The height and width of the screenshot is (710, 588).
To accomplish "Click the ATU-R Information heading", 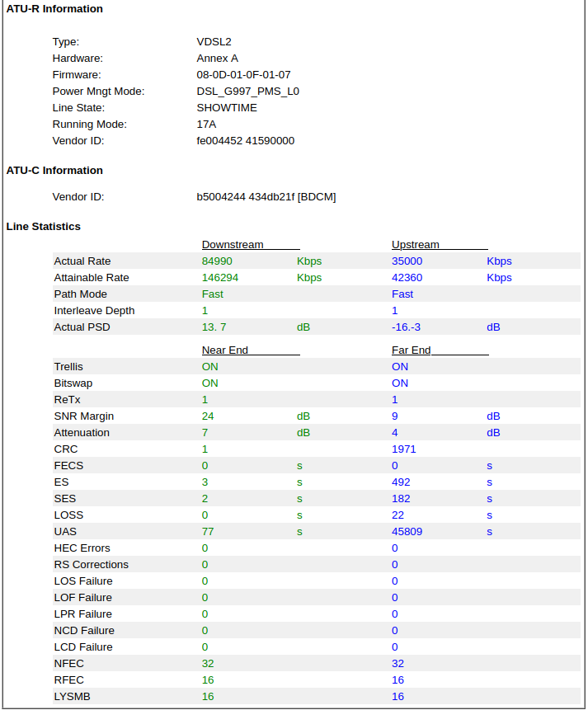I will click(x=54, y=8).
